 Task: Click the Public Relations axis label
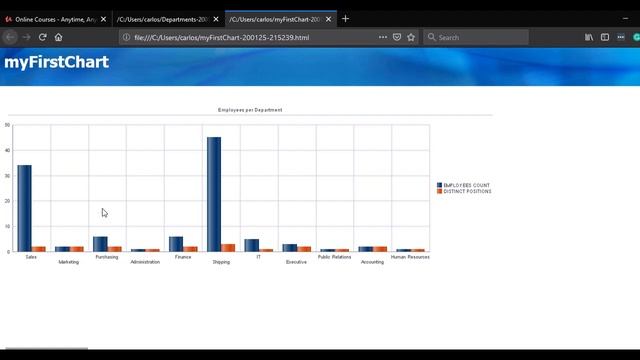coord(334,257)
